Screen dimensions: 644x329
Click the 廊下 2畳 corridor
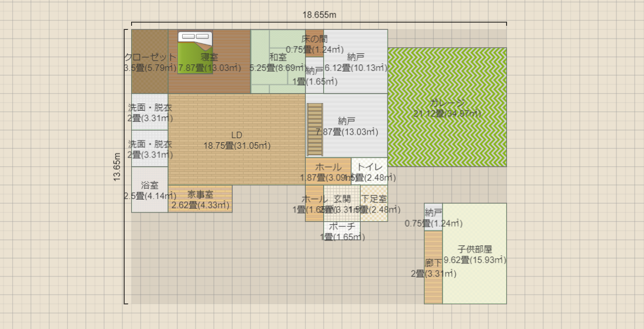(x=433, y=268)
